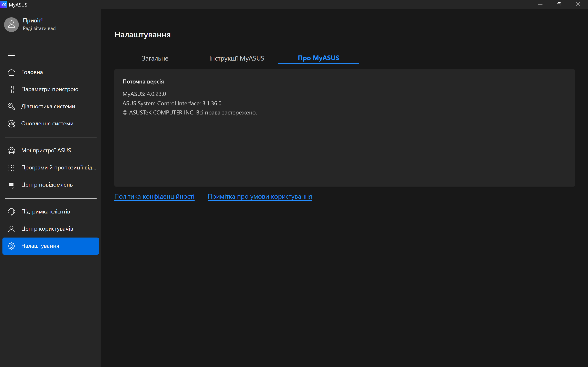Click the Налаштування gear icon

[x=11, y=246]
